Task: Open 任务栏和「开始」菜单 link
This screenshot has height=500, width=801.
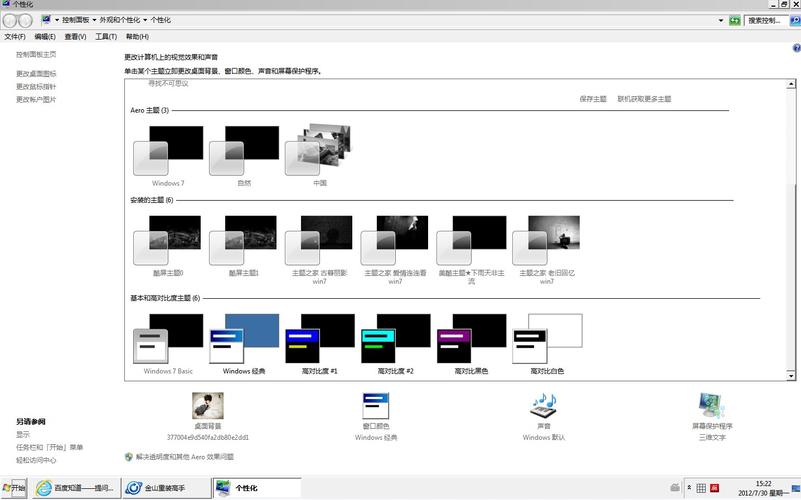Action: pos(49,447)
